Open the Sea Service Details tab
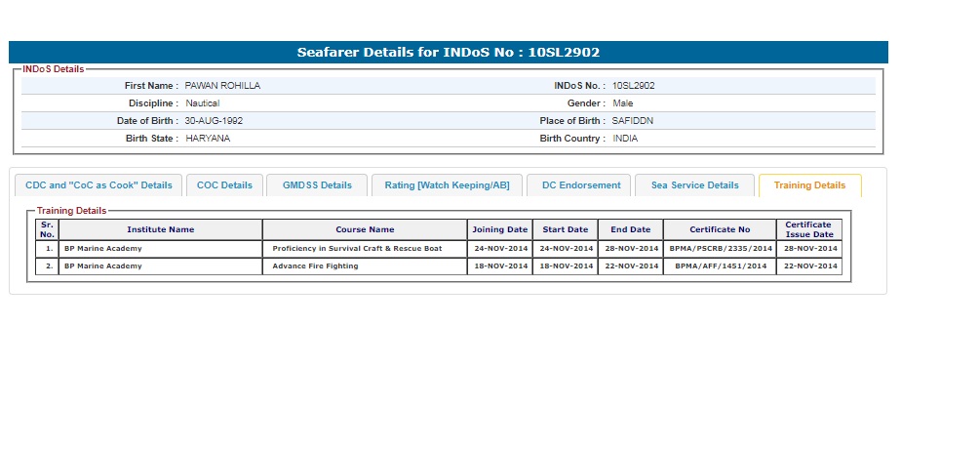 (695, 185)
